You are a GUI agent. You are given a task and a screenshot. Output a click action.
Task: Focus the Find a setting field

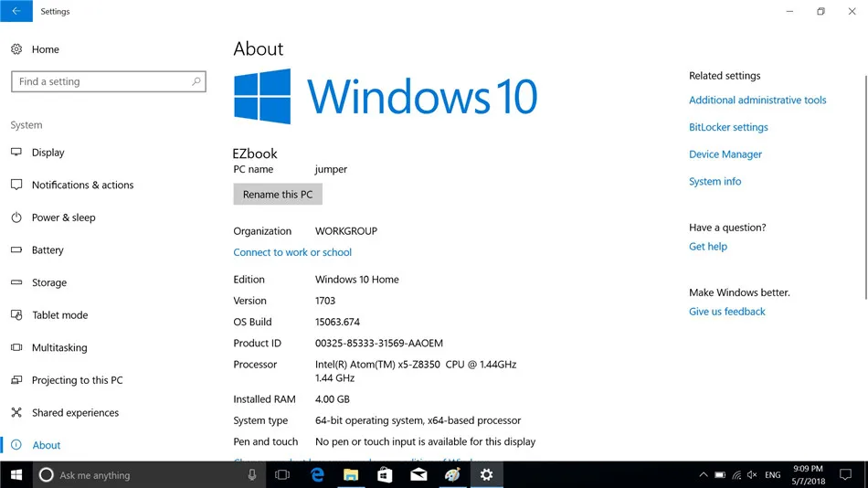(x=109, y=81)
